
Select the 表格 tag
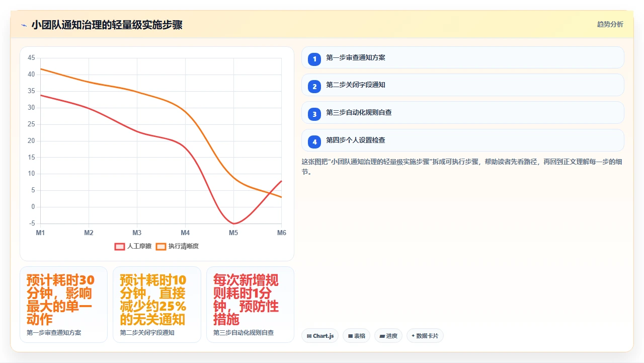[x=356, y=336]
